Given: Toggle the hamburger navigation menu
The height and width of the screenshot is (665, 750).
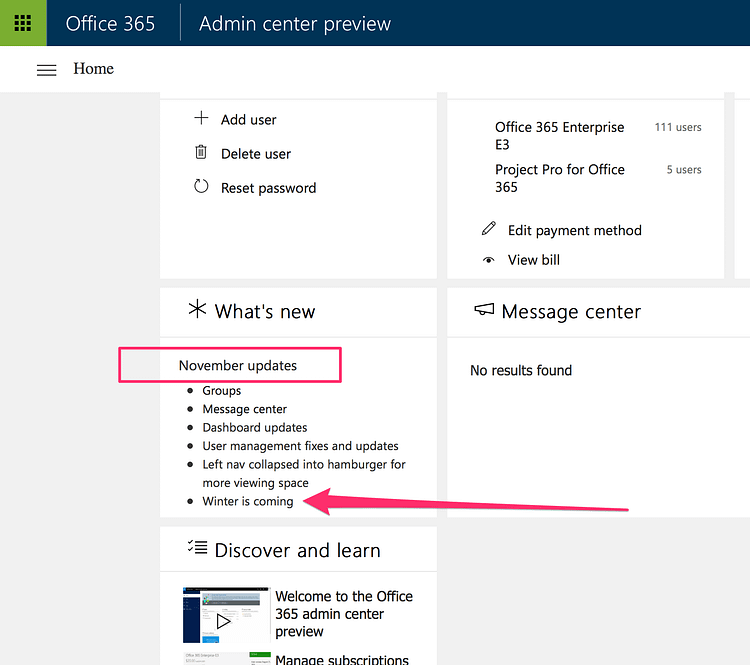Looking at the screenshot, I should coord(46,70).
